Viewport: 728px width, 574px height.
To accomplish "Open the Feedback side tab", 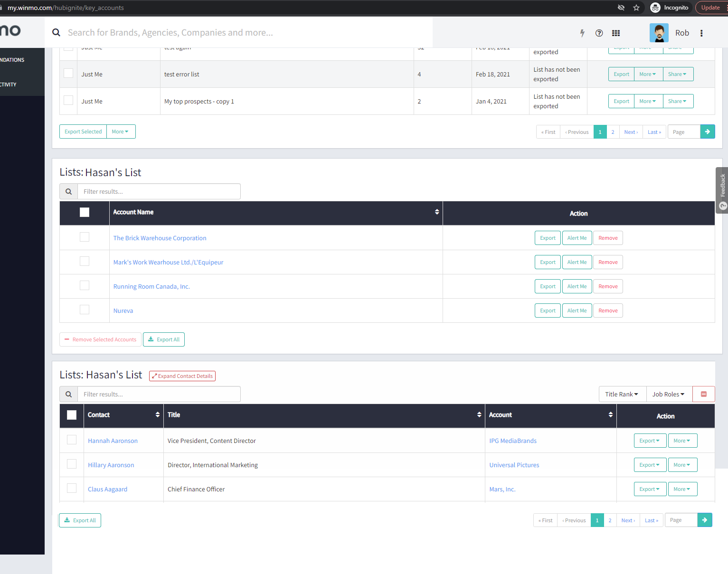I will (722, 190).
